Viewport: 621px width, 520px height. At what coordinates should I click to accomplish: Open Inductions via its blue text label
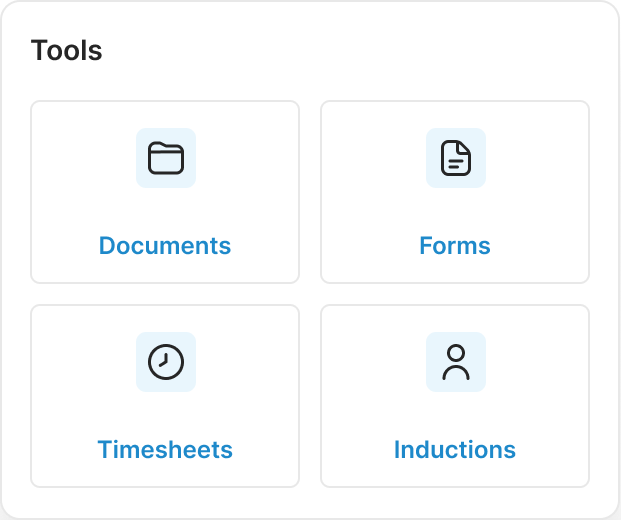(455, 450)
